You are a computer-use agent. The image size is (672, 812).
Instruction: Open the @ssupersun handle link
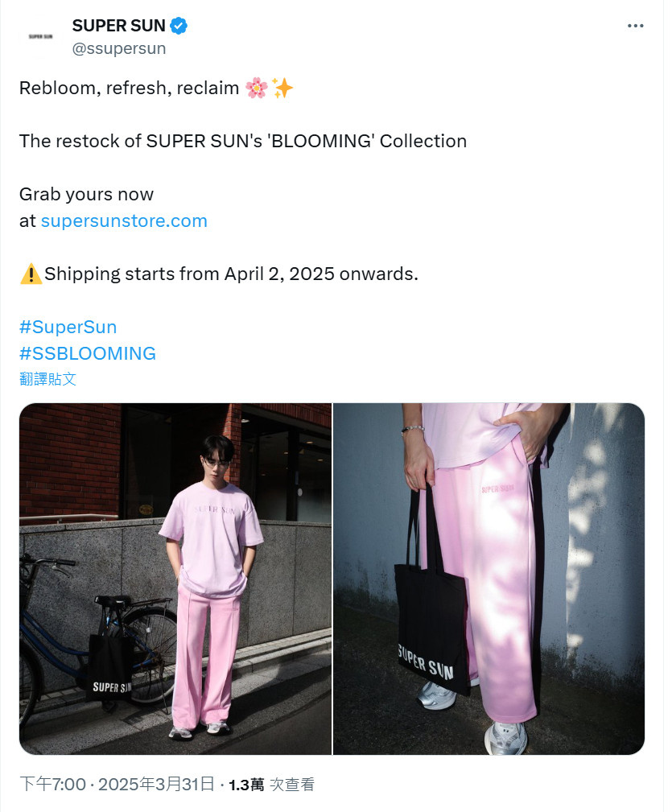(x=119, y=48)
